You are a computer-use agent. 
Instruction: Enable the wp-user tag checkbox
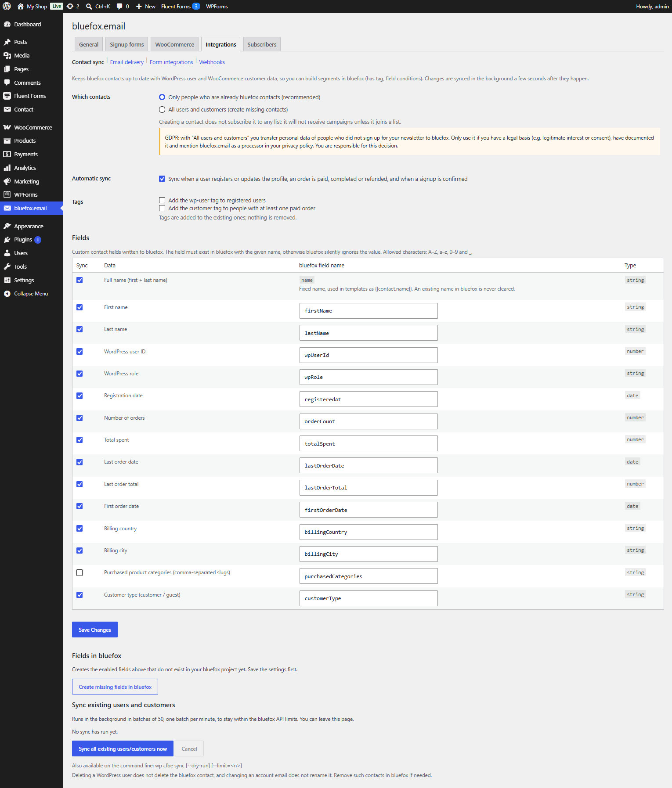coord(162,200)
